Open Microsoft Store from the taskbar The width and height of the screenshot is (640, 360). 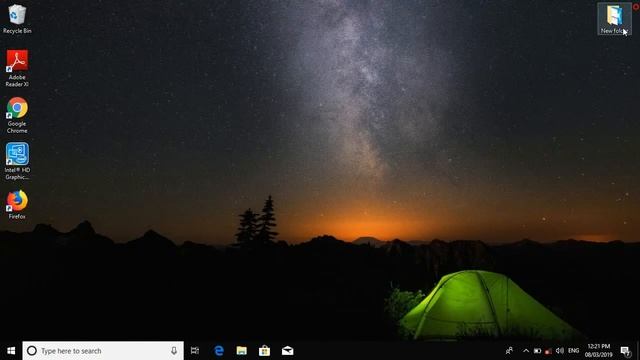[264, 351]
